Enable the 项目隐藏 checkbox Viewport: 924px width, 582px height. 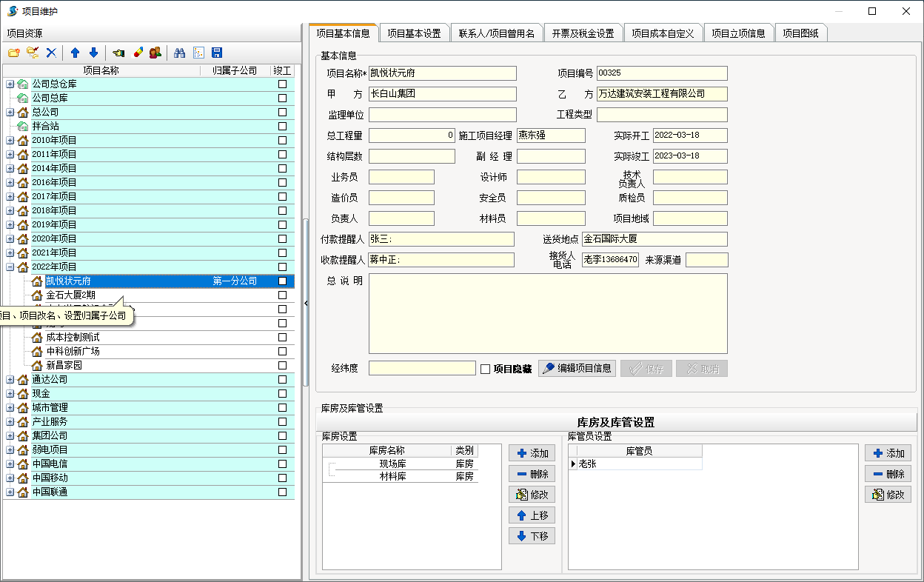click(486, 369)
